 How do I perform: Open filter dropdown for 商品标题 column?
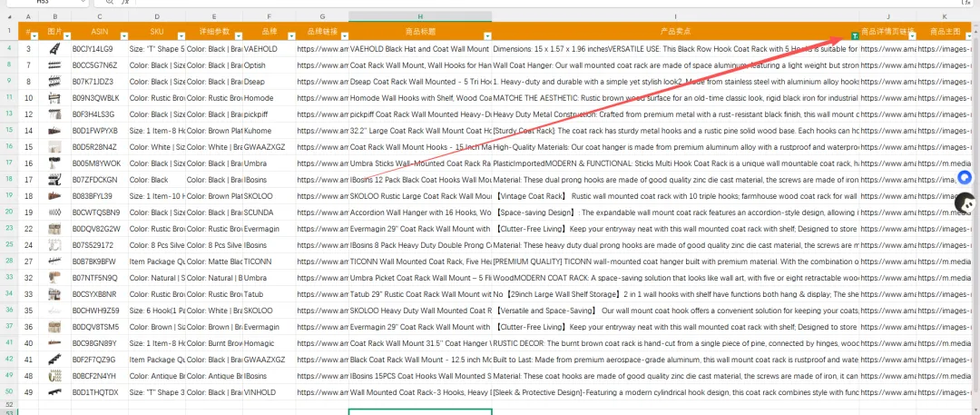(x=487, y=36)
